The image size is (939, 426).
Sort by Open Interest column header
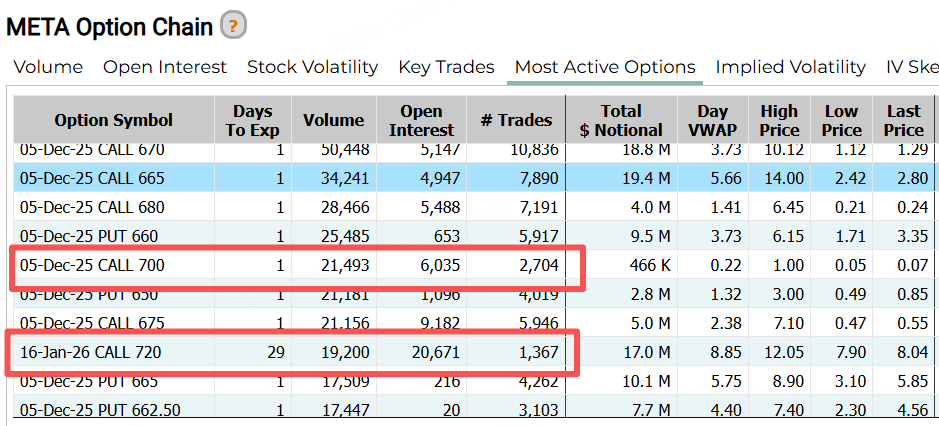tap(421, 120)
